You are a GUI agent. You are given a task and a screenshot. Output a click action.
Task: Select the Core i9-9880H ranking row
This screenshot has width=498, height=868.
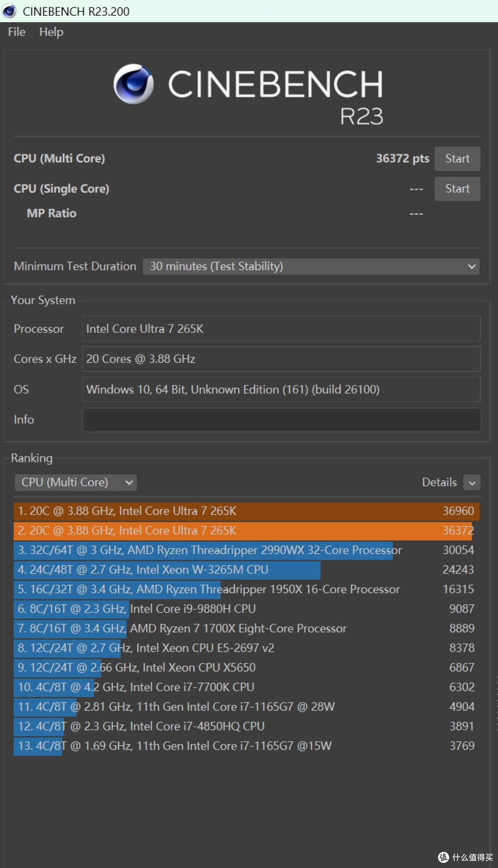point(247,609)
